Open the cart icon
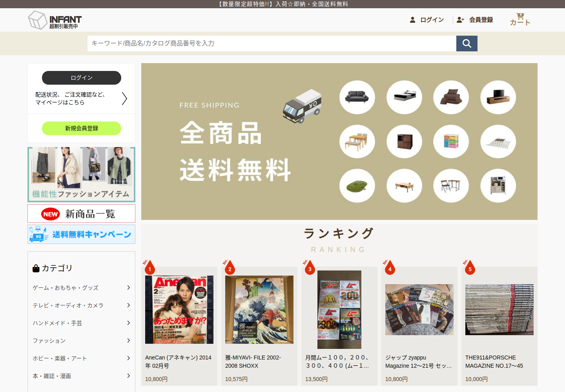Viewport: 565px width, 392px height. pos(520,19)
